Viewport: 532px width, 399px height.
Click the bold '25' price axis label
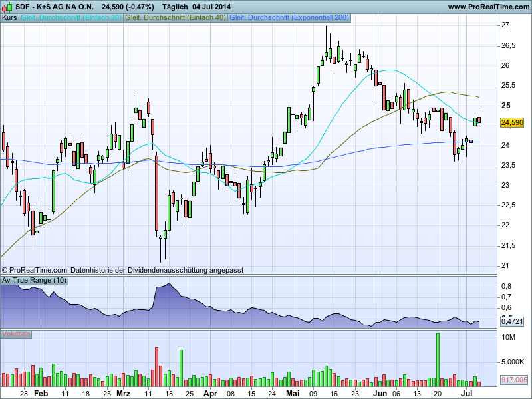pyautogui.click(x=506, y=106)
